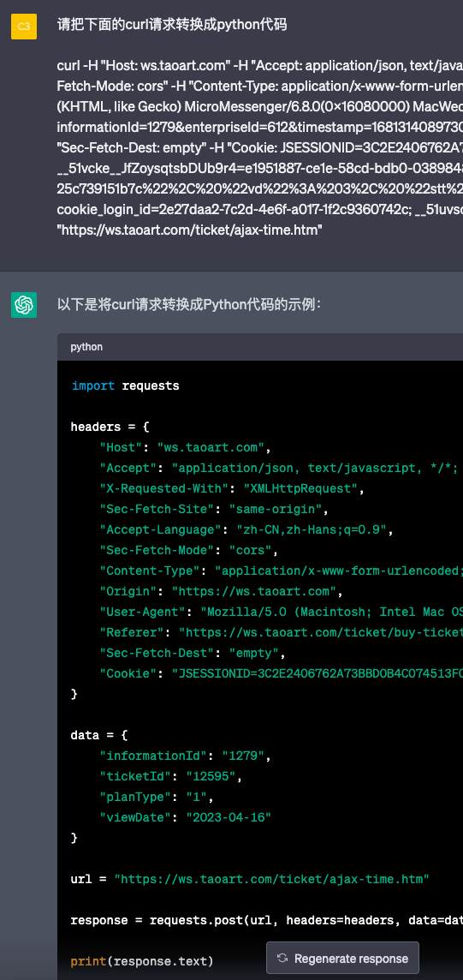The width and height of the screenshot is (463, 980).
Task: Click the Regenerate response button
Action: click(x=342, y=958)
